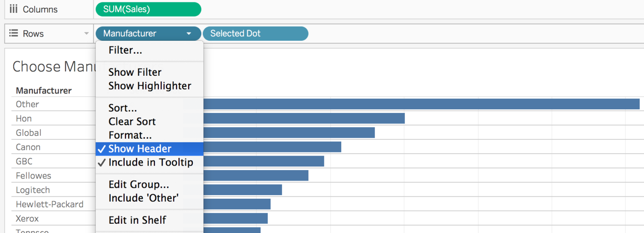Select Show Highlighter option
This screenshot has width=644, height=233.
150,86
